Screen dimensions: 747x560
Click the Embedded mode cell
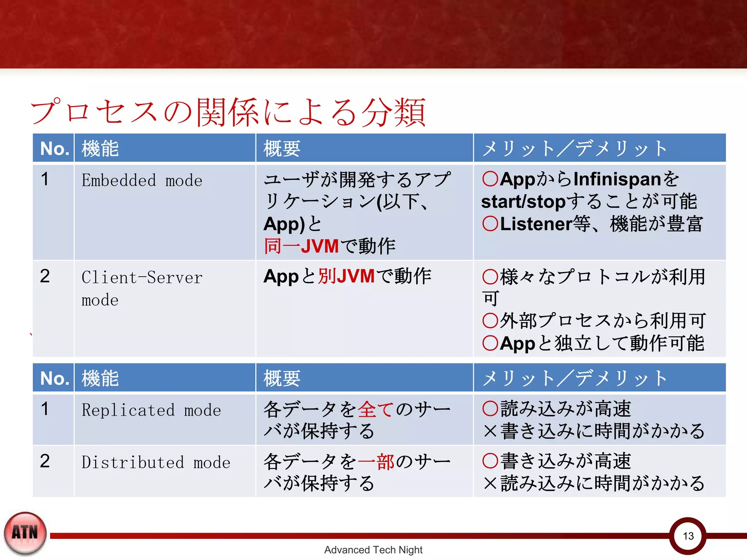165,212
